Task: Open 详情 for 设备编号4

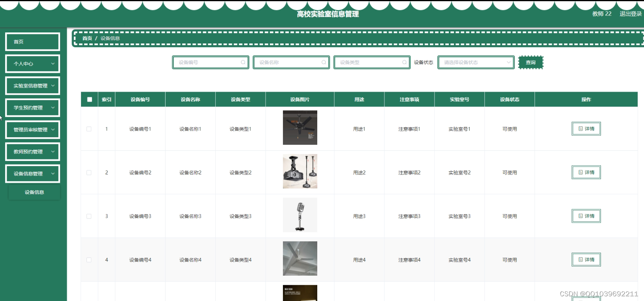Action: pos(586,260)
